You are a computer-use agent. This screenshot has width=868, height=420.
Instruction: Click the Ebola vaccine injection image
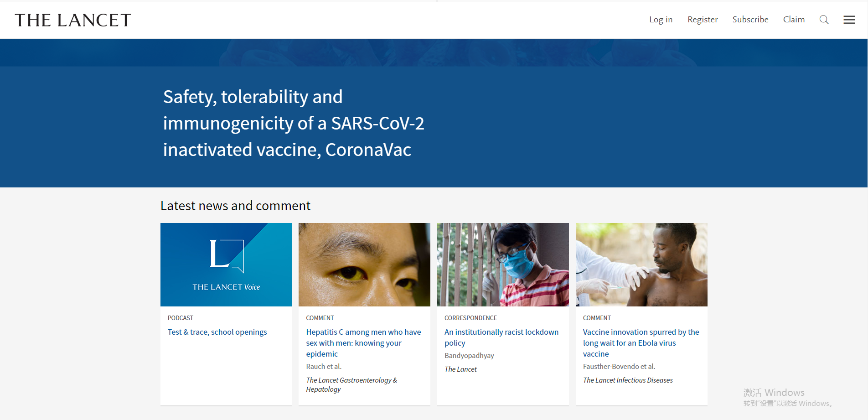[x=641, y=264]
